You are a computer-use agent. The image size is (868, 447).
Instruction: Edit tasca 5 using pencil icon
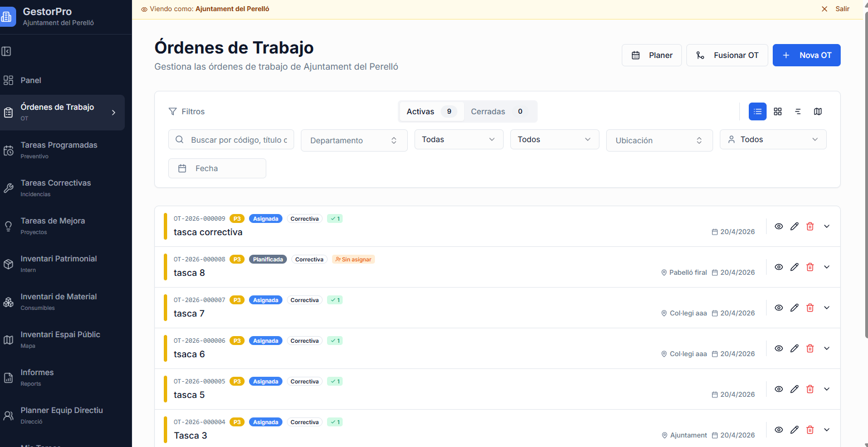(794, 389)
